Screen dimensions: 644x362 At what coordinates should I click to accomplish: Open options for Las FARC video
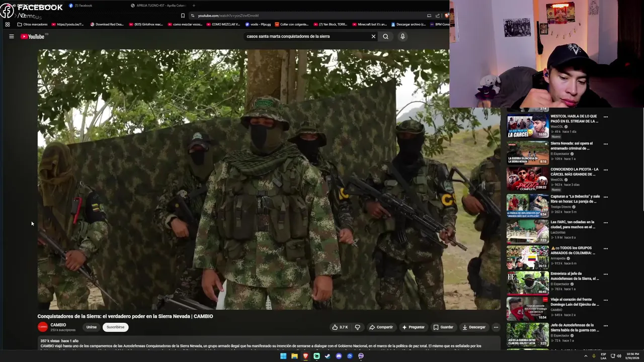605,223
